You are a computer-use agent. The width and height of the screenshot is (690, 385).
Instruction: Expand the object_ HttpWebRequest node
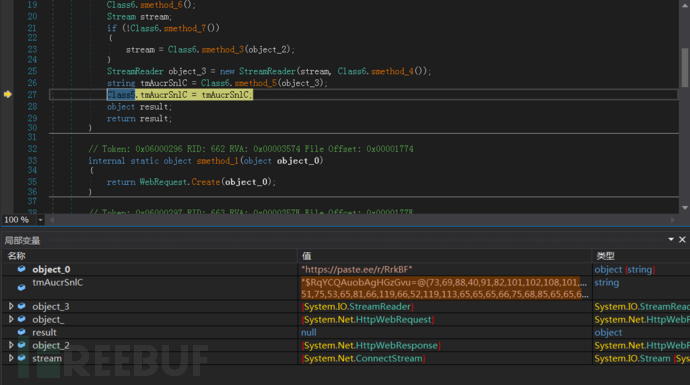11,319
